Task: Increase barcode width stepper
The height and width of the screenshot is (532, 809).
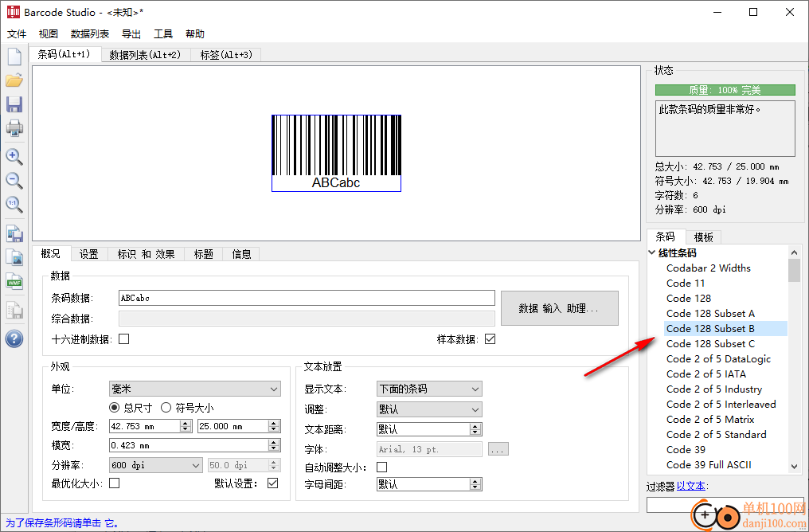Action: click(186, 423)
